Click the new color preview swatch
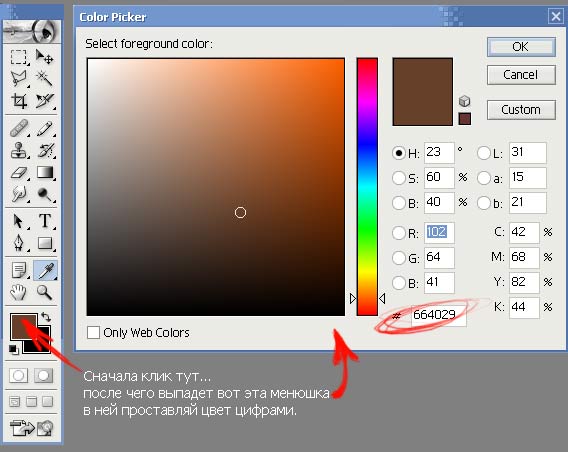The image size is (568, 452). [x=422, y=92]
